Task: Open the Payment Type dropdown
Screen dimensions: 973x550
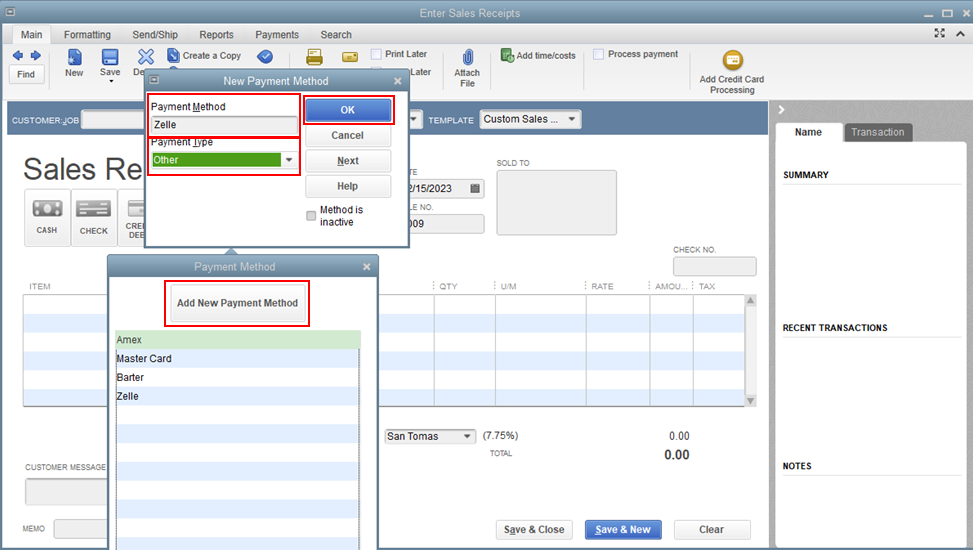Action: pyautogui.click(x=289, y=160)
